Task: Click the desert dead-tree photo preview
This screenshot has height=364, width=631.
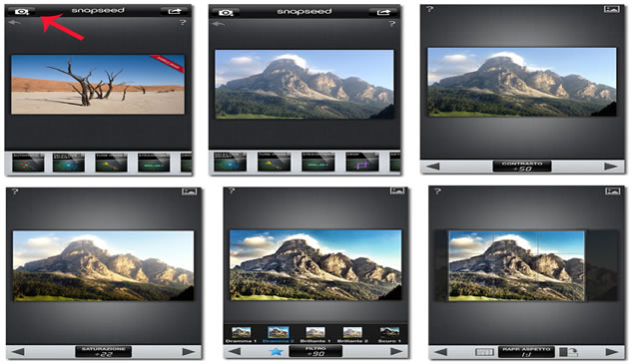Action: tap(98, 85)
